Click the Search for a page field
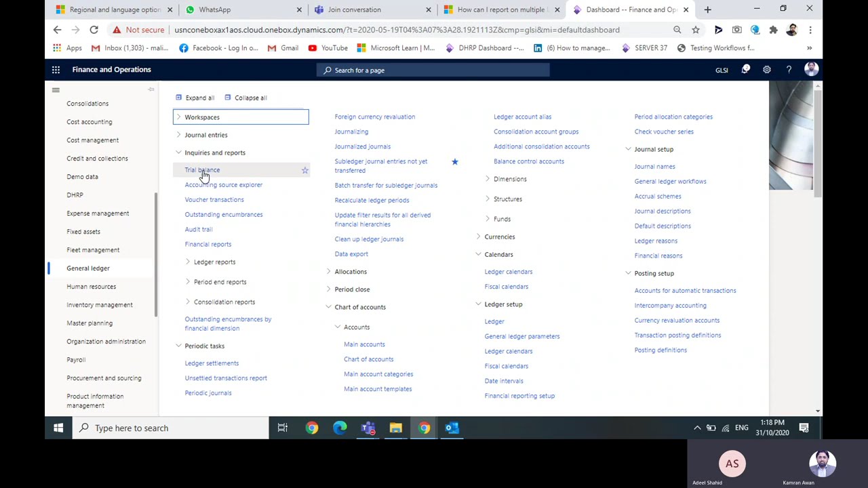The width and height of the screenshot is (868, 488). (x=433, y=70)
